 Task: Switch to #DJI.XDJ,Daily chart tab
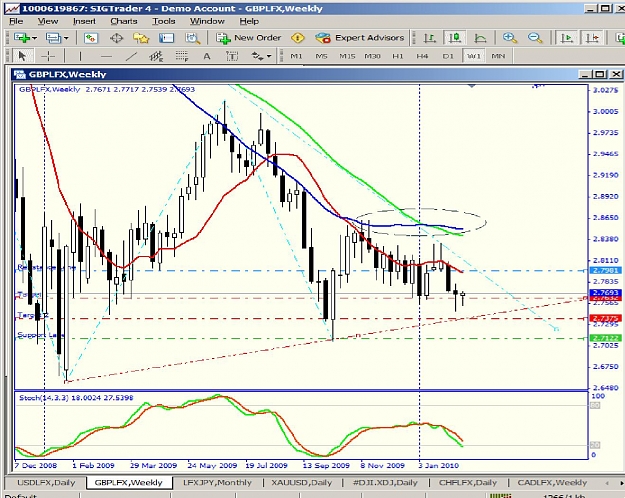coord(385,482)
